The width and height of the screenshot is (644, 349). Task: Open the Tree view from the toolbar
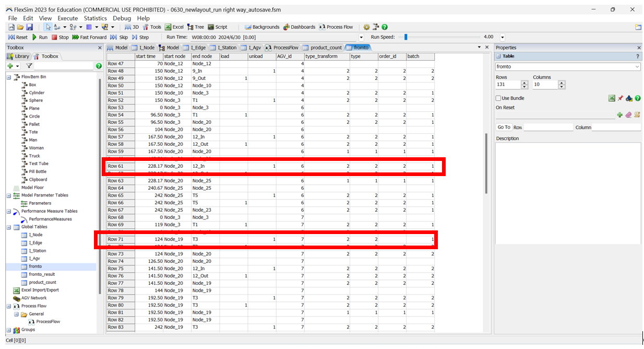[196, 27]
